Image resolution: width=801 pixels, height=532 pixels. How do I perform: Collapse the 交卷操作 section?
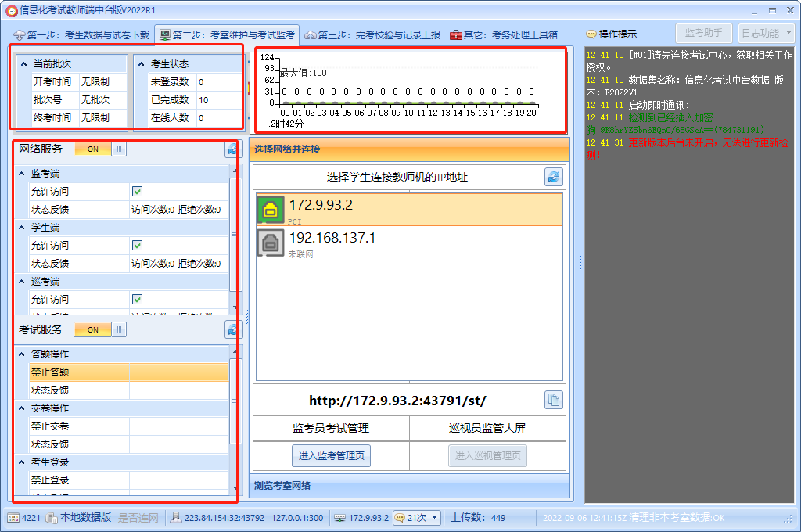click(21, 408)
